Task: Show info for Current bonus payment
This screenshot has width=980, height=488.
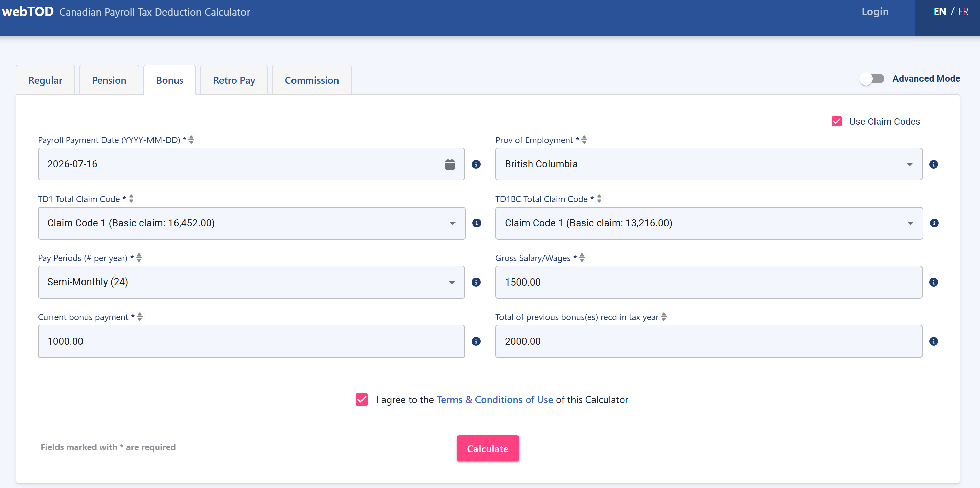Action: [476, 341]
